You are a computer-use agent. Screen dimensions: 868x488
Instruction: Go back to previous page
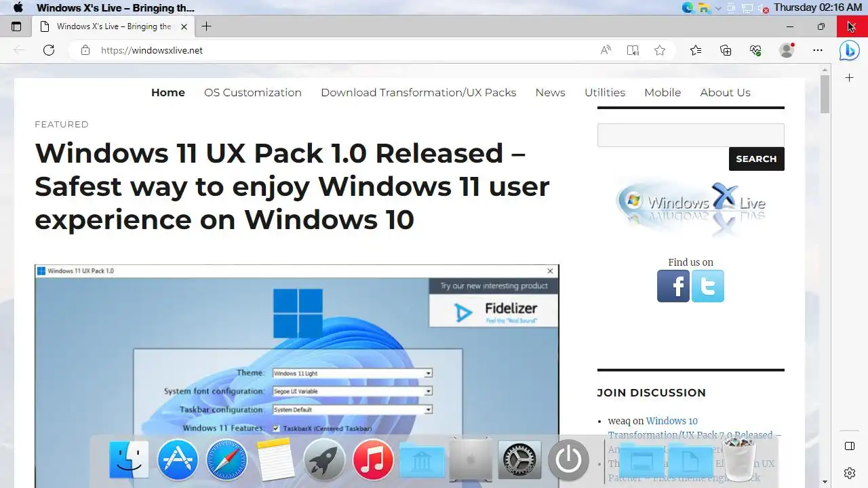pyautogui.click(x=19, y=50)
